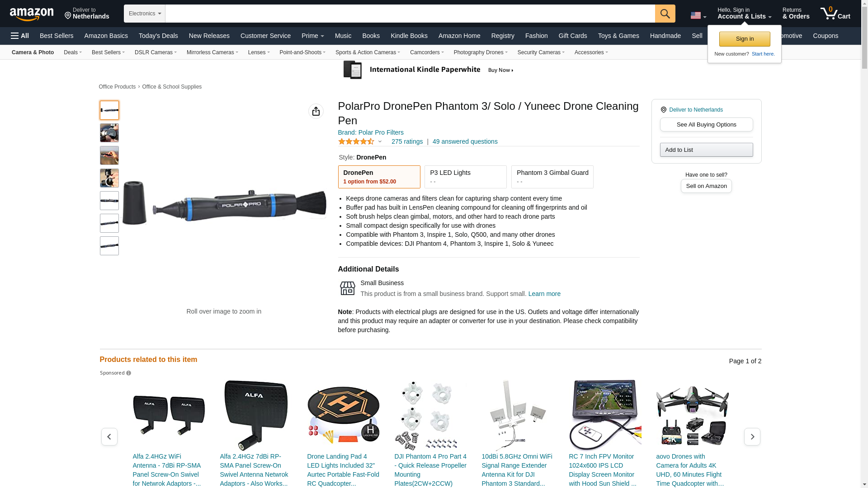
Task: Click the search text field
Action: 410,14
